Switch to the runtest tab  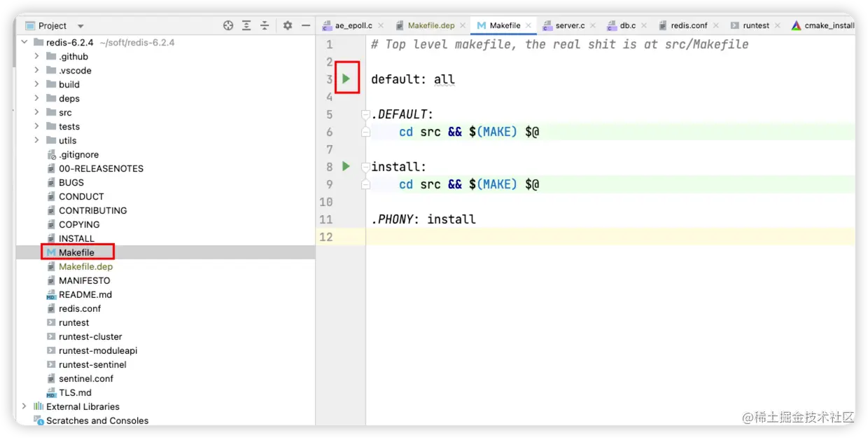(x=755, y=25)
